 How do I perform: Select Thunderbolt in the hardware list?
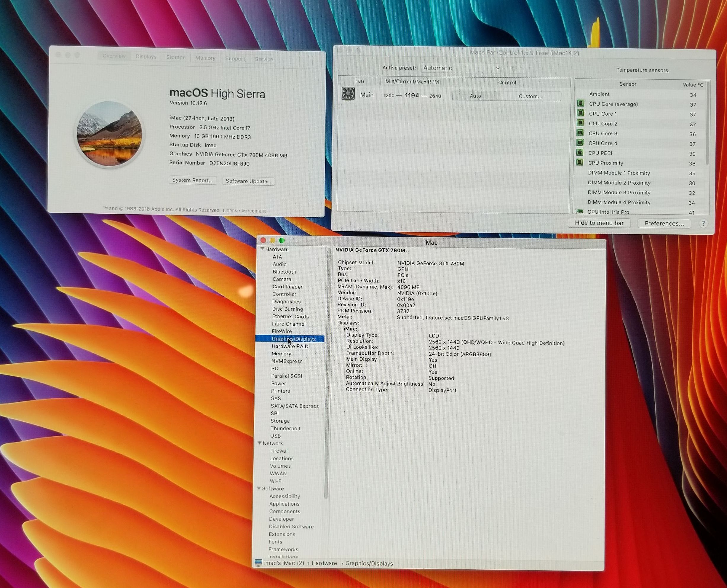285,429
